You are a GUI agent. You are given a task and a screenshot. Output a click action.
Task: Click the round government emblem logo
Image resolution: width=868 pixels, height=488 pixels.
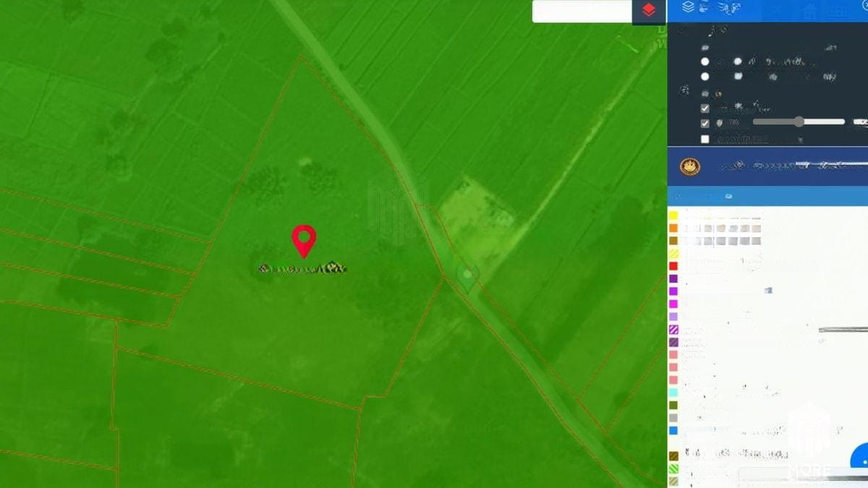pos(690,167)
